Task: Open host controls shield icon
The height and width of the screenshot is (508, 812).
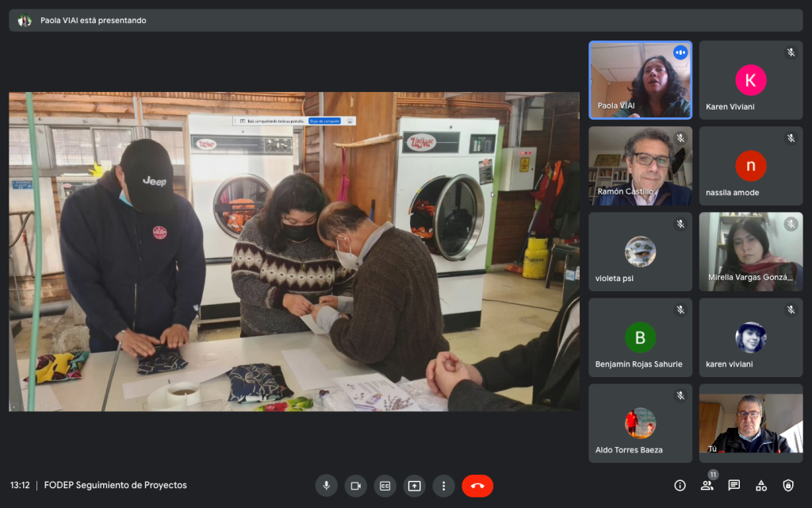Action: pos(788,486)
